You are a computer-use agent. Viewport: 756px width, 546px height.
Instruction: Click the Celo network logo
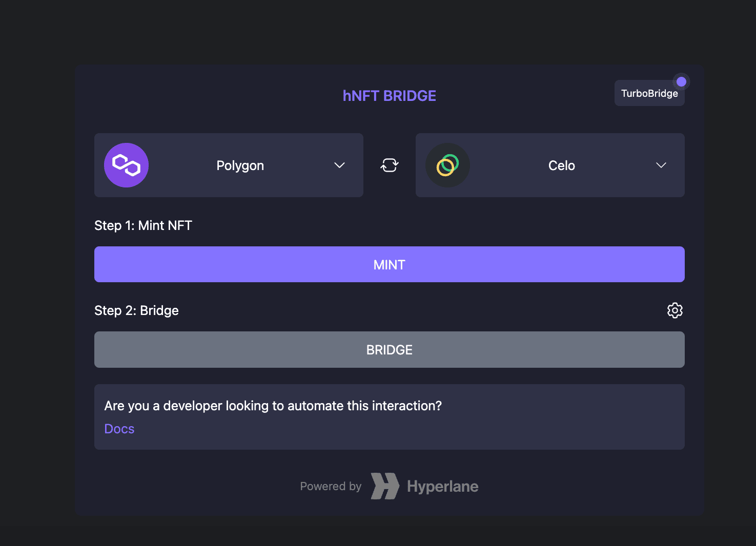(x=447, y=165)
